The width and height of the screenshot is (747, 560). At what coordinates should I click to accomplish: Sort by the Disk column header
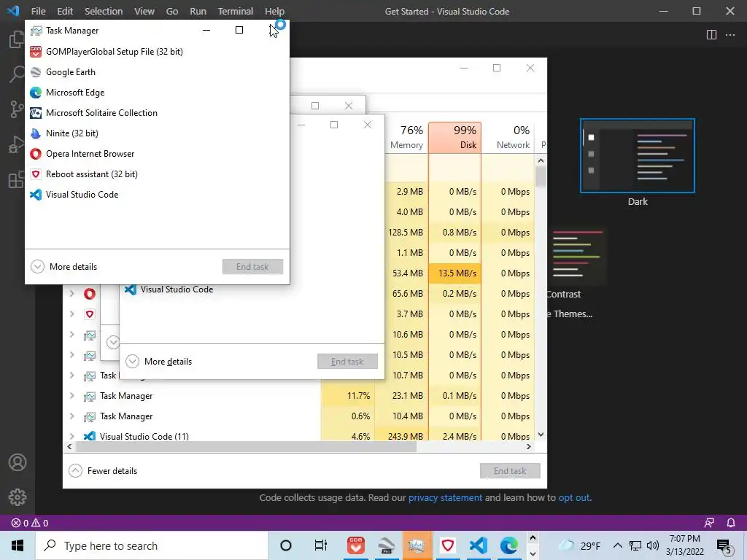pos(454,138)
